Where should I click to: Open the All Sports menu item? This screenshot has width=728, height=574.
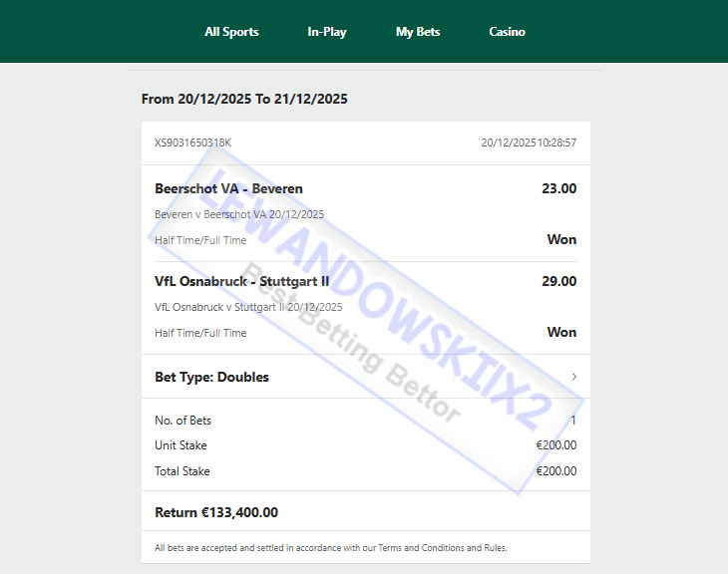click(231, 32)
